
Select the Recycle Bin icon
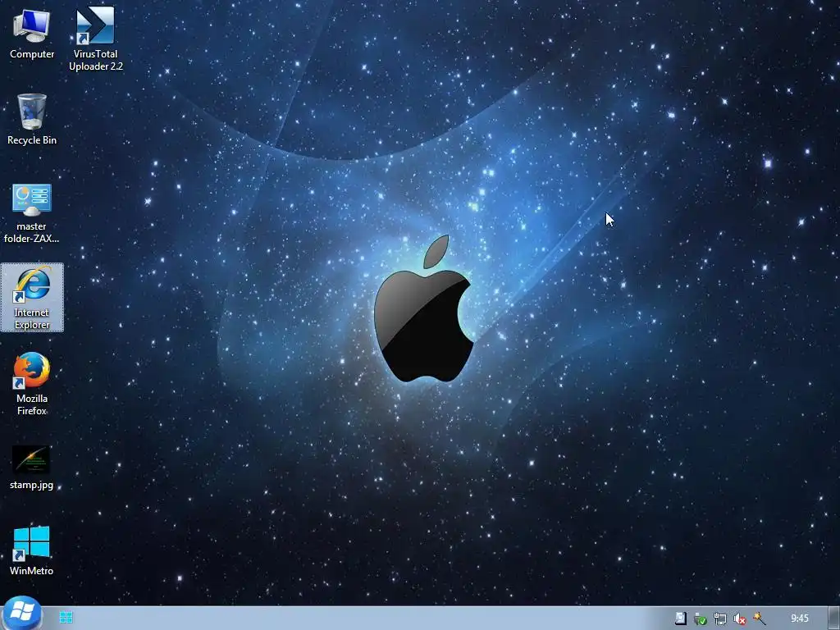[32, 120]
